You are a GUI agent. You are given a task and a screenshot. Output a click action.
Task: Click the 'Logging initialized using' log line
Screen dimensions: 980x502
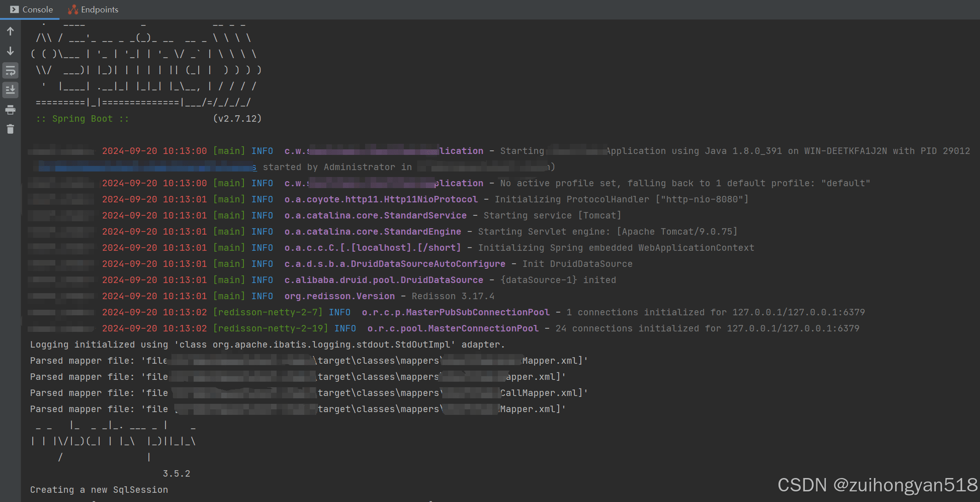pos(267,344)
